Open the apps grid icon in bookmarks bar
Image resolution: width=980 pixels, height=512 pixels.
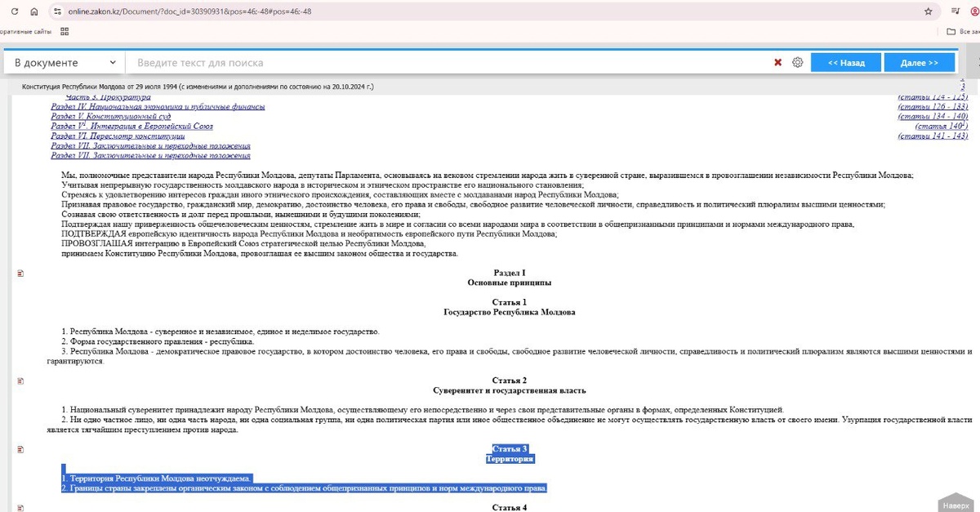65,32
